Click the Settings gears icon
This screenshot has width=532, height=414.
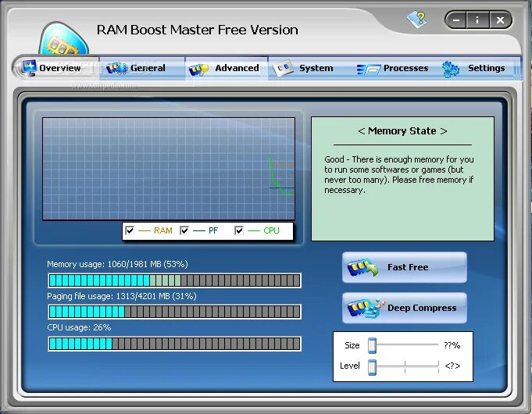(451, 69)
